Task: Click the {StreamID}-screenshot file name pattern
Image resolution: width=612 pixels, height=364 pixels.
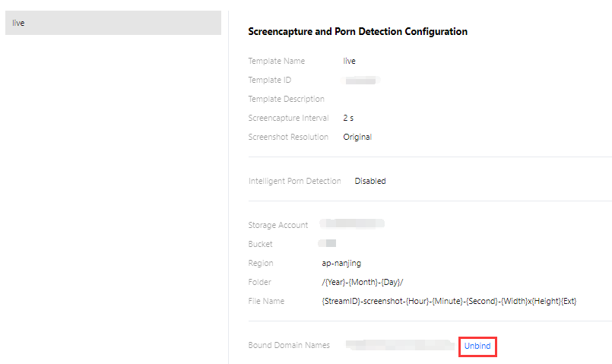Action: pyautogui.click(x=449, y=301)
